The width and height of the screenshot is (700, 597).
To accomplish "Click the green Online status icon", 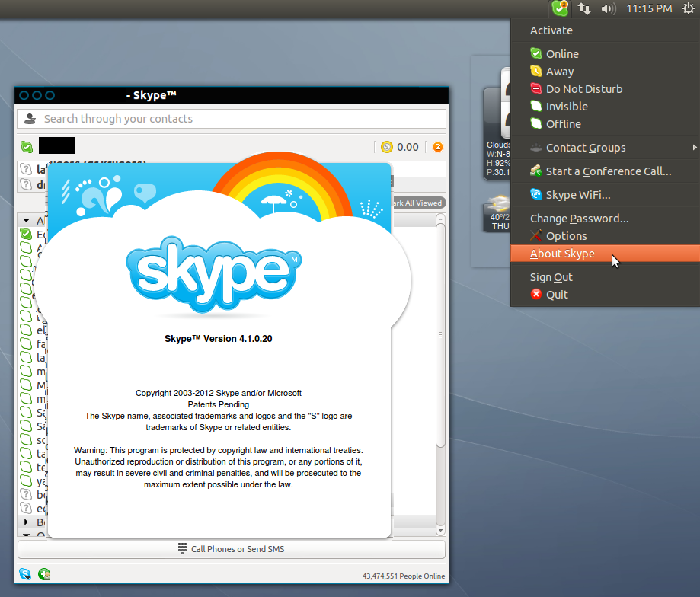I will click(535, 53).
